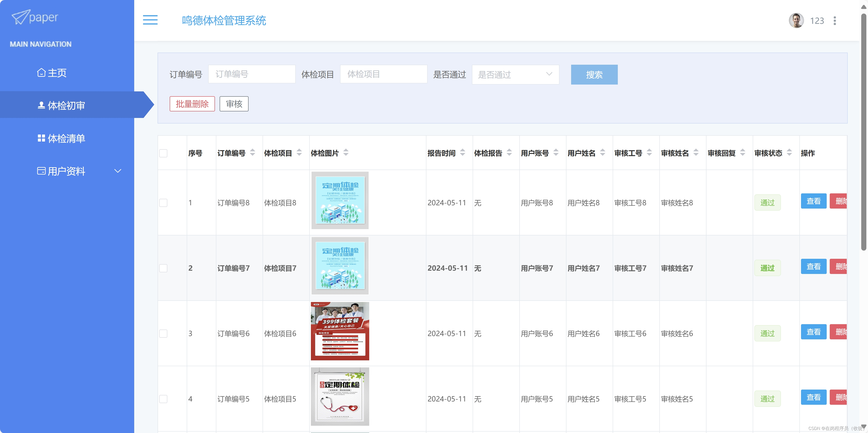The width and height of the screenshot is (868, 433).
Task: Sort by 审核工号 column arrows
Action: (649, 153)
